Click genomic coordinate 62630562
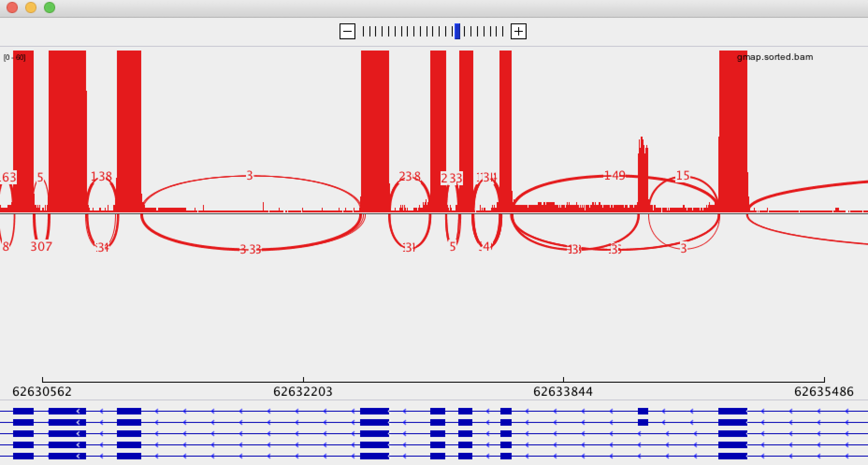The width and height of the screenshot is (868, 465). [x=42, y=392]
